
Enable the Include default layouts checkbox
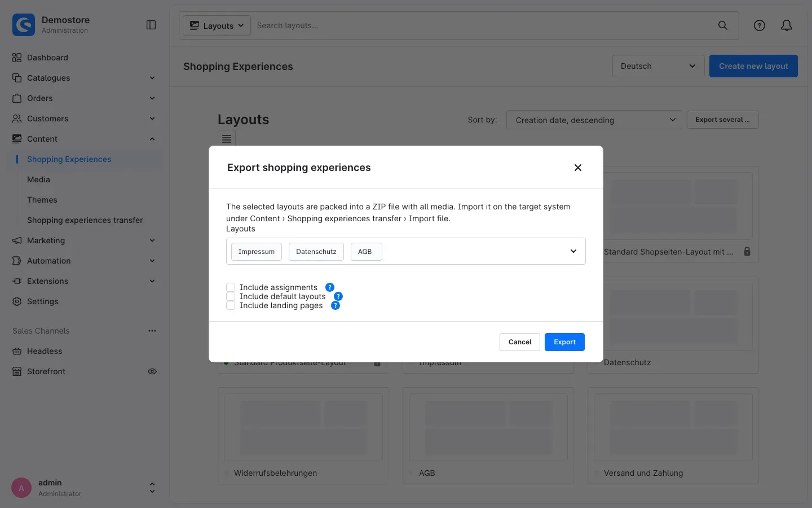[x=231, y=296]
